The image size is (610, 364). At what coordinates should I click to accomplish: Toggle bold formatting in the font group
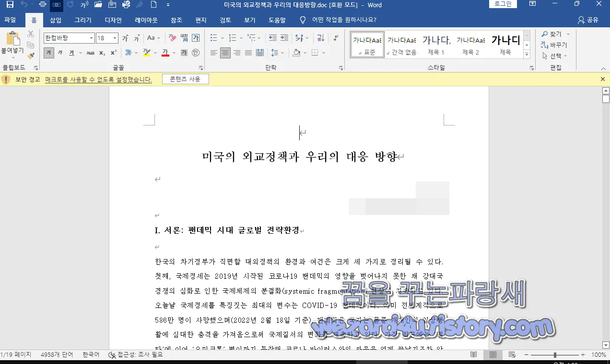(49, 53)
